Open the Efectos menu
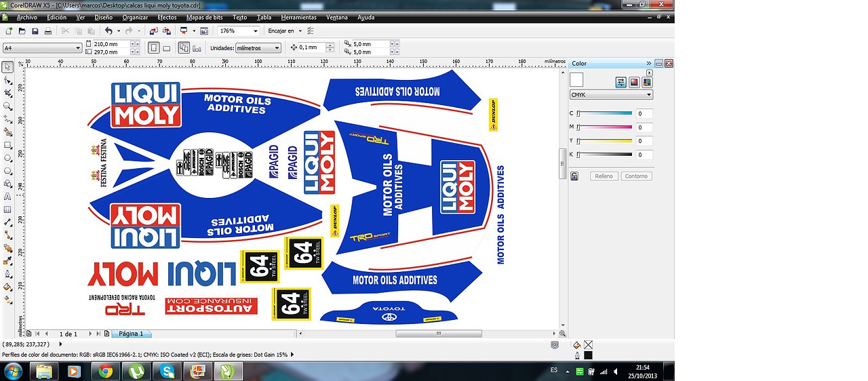The image size is (868, 381). [x=167, y=17]
